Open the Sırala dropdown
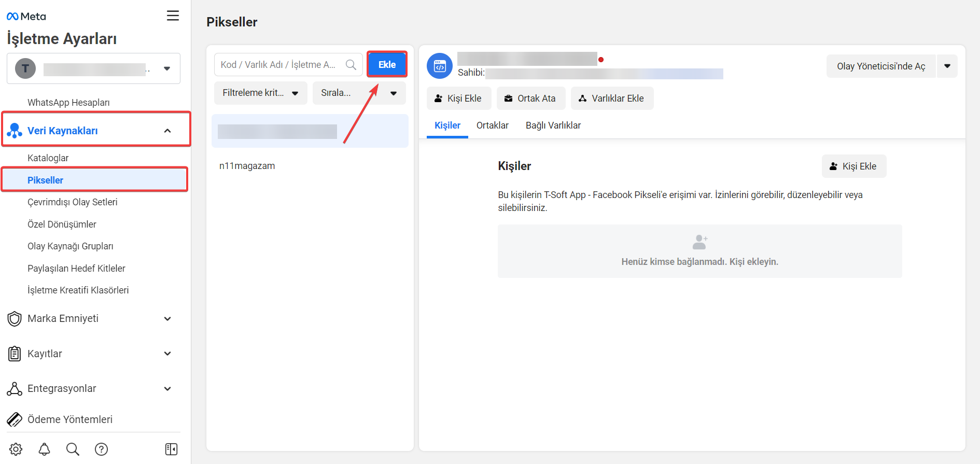 tap(359, 93)
